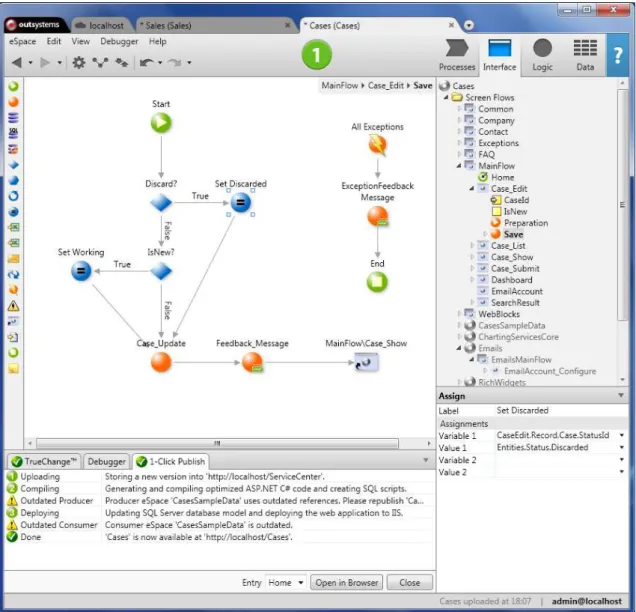Open dropdown arrow beside back button
This screenshot has height=612, width=636.
click(30, 63)
